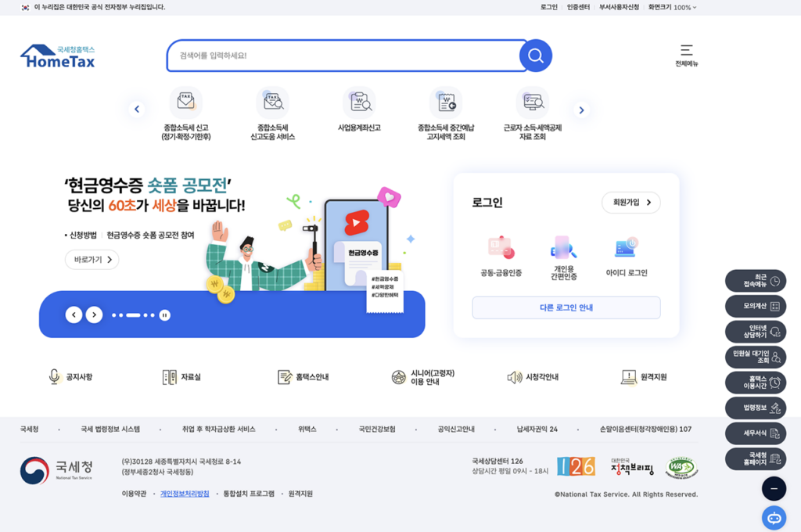This screenshot has width=801, height=532.
Task: Open 민원실 대기인 조회 side button
Action: [x=756, y=357]
